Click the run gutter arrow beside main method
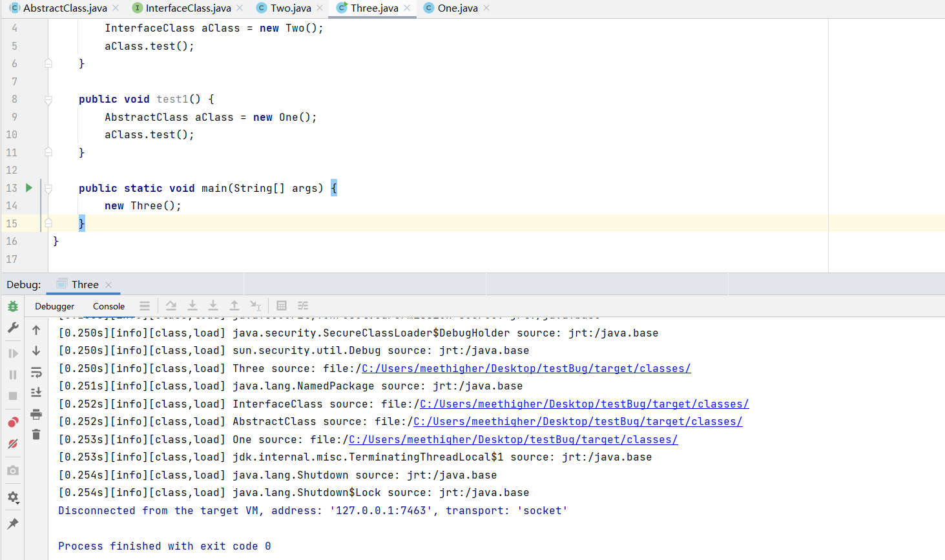Screen dimensions: 945x560 point(28,188)
